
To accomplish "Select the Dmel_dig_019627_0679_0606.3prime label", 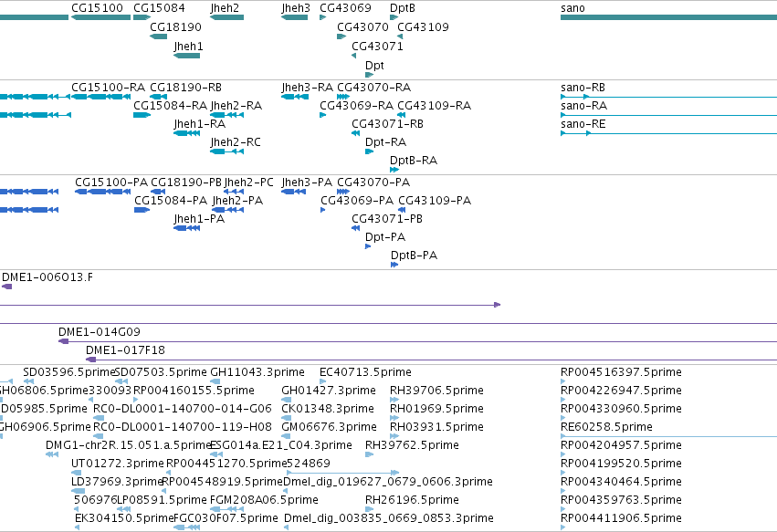I will tap(388, 482).
